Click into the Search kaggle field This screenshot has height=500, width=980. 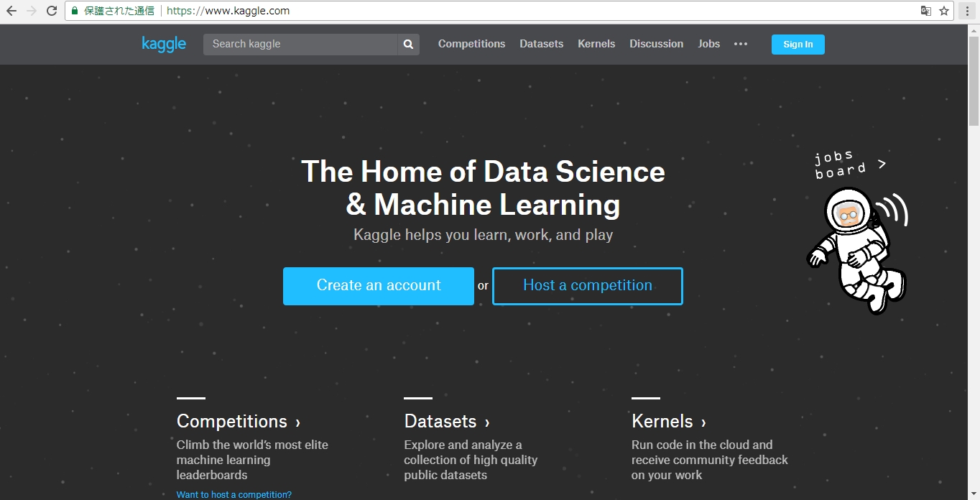point(300,44)
